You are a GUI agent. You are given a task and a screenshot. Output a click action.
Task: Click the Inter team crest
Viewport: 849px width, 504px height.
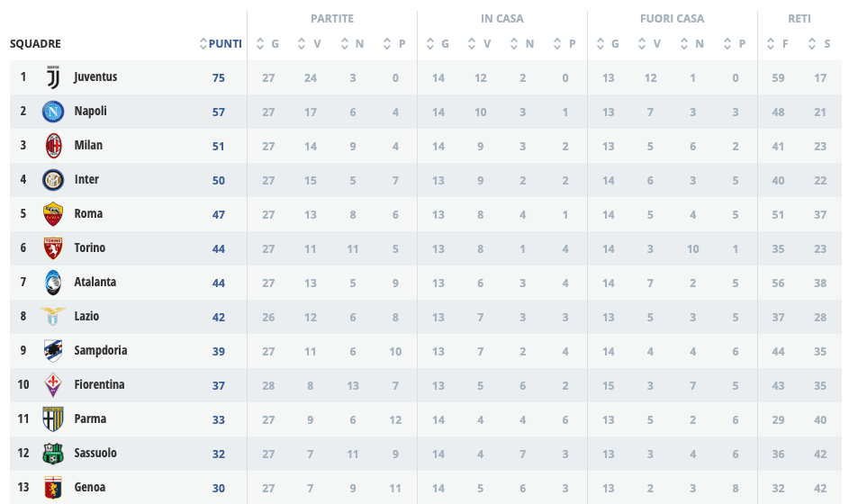click(53, 180)
